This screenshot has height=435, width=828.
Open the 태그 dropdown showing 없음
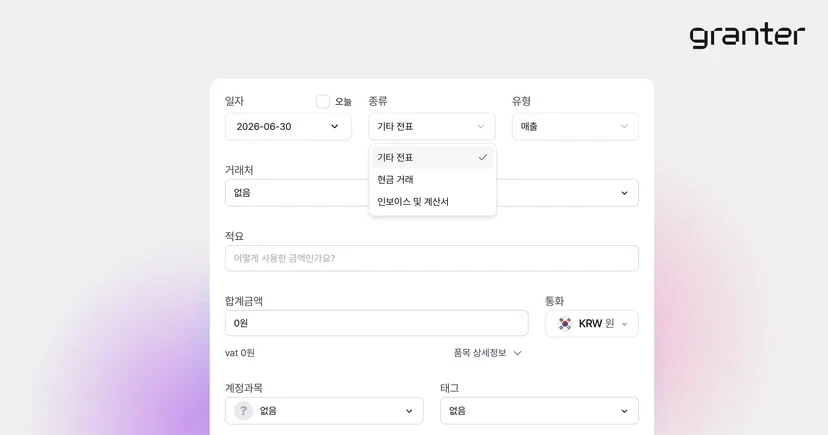(x=539, y=411)
